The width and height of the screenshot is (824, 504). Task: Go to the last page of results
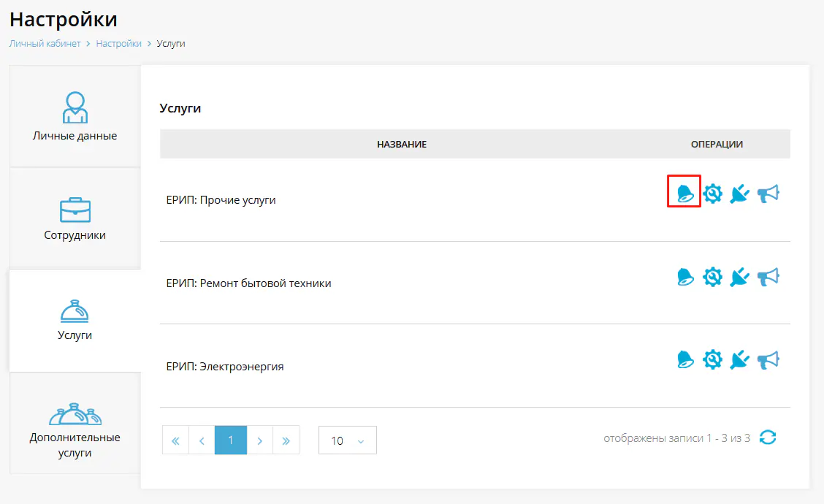point(286,440)
